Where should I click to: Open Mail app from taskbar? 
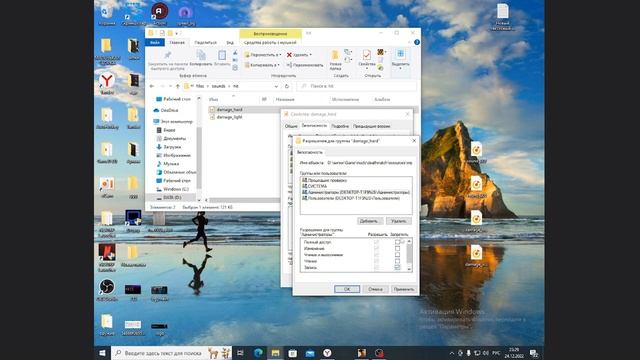(310, 353)
